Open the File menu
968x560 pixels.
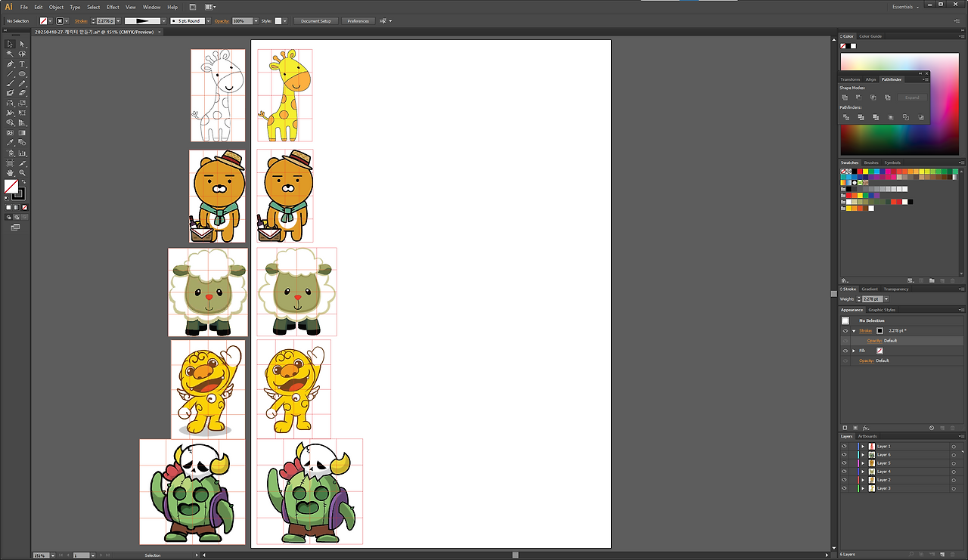pyautogui.click(x=24, y=7)
